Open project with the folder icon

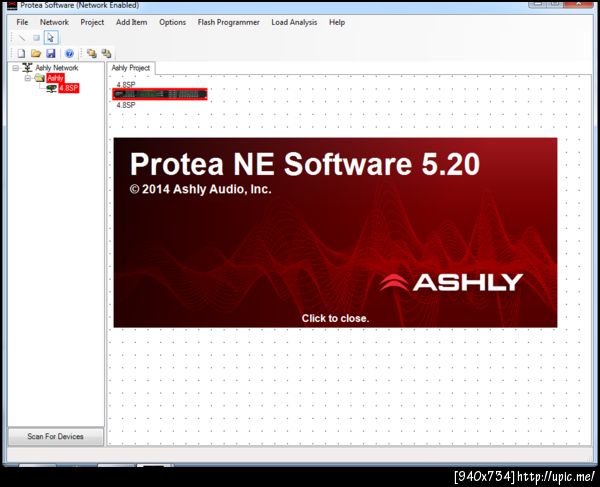[x=36, y=54]
